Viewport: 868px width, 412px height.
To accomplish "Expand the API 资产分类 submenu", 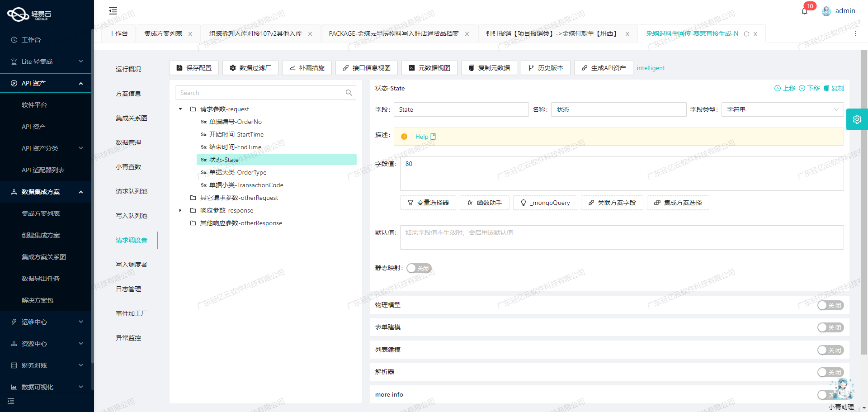I will [81, 148].
